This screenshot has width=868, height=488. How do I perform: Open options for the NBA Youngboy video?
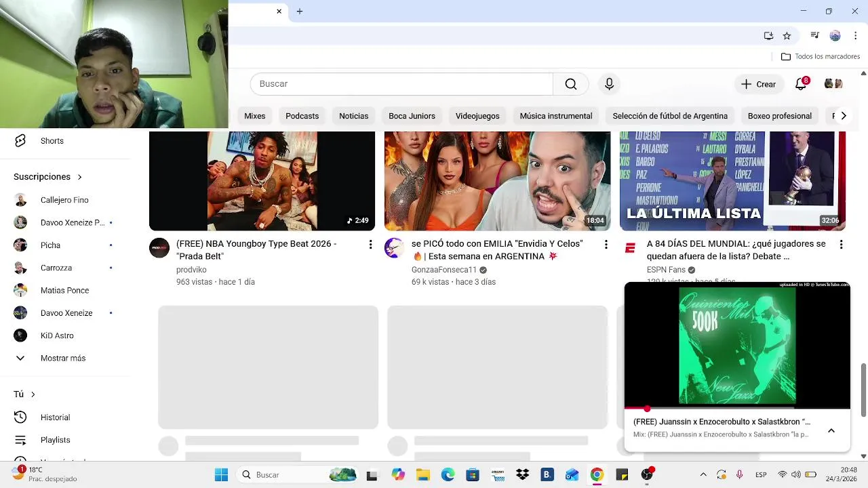370,244
